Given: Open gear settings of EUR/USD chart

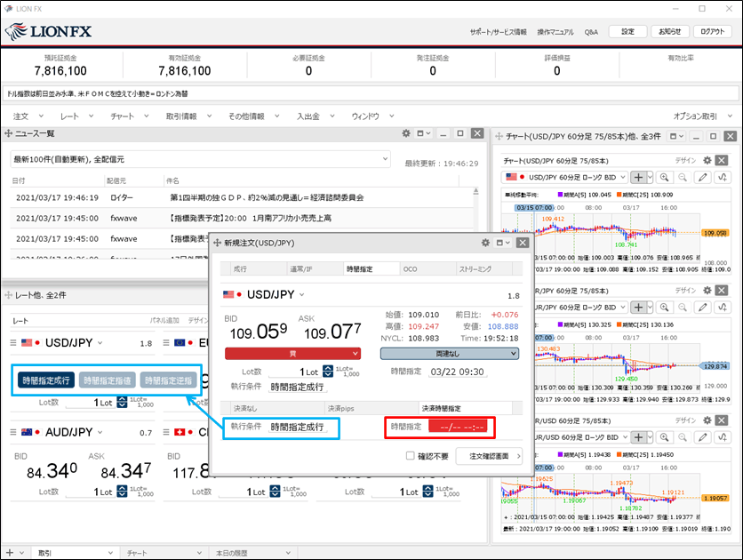Looking at the screenshot, I should coord(707,420).
